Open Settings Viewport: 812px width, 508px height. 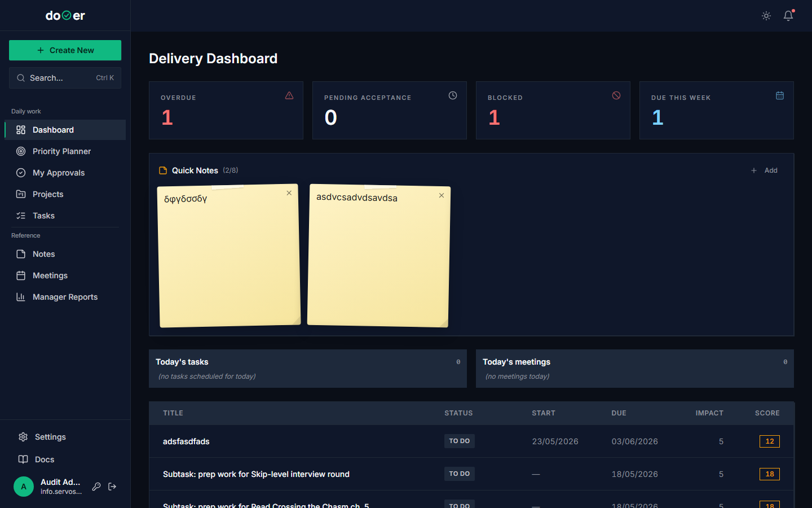pyautogui.click(x=65, y=437)
